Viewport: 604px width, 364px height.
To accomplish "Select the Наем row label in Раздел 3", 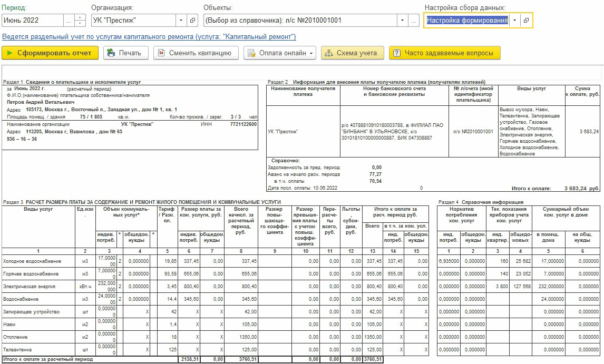I will 9,324.
